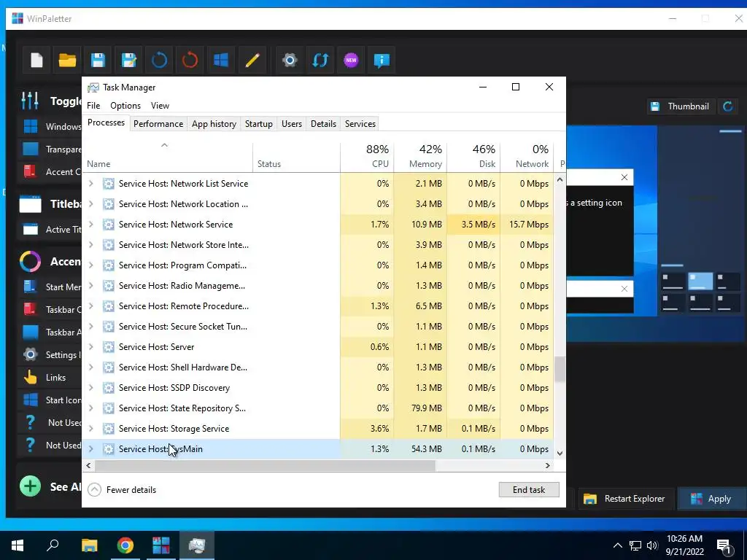
Task: Open the Task Manager View menu
Action: tap(160, 106)
